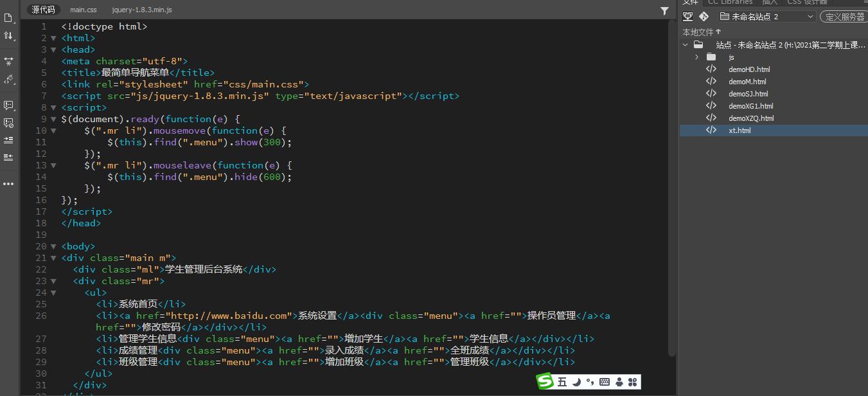Open the filter icon above the code editor
This screenshot has height=396, width=868.
pyautogui.click(x=664, y=11)
